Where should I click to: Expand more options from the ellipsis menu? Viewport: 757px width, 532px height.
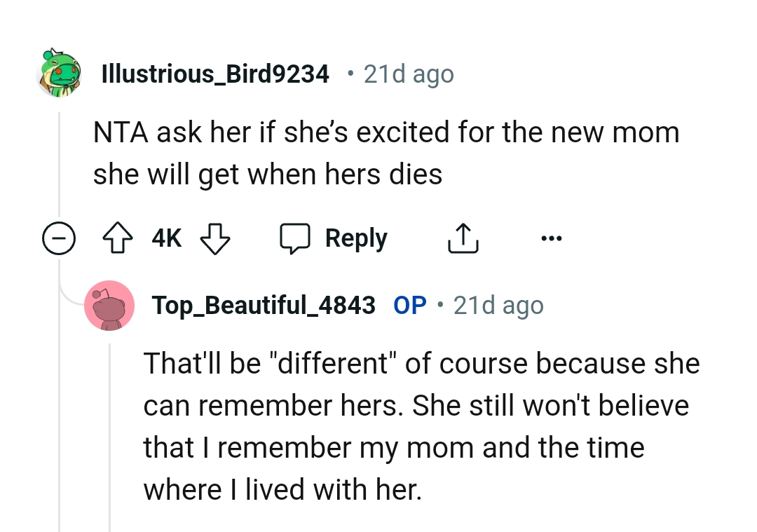point(551,238)
